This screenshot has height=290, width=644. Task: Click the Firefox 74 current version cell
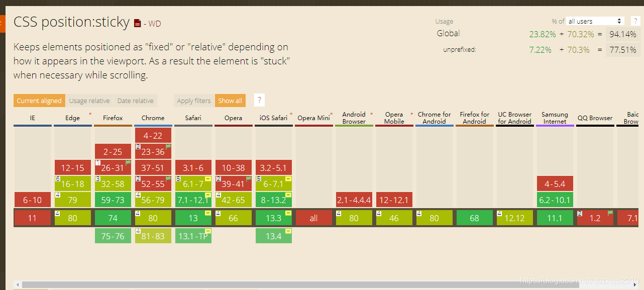(113, 218)
